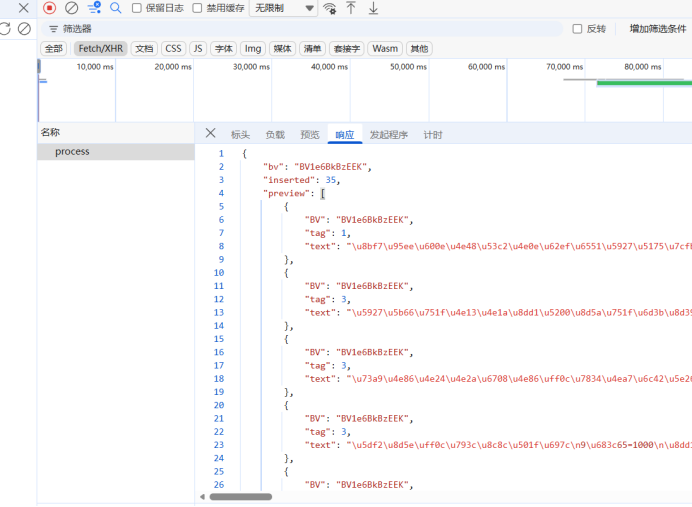Switch to the 发起程序 tab
This screenshot has height=507, width=692.
point(389,135)
